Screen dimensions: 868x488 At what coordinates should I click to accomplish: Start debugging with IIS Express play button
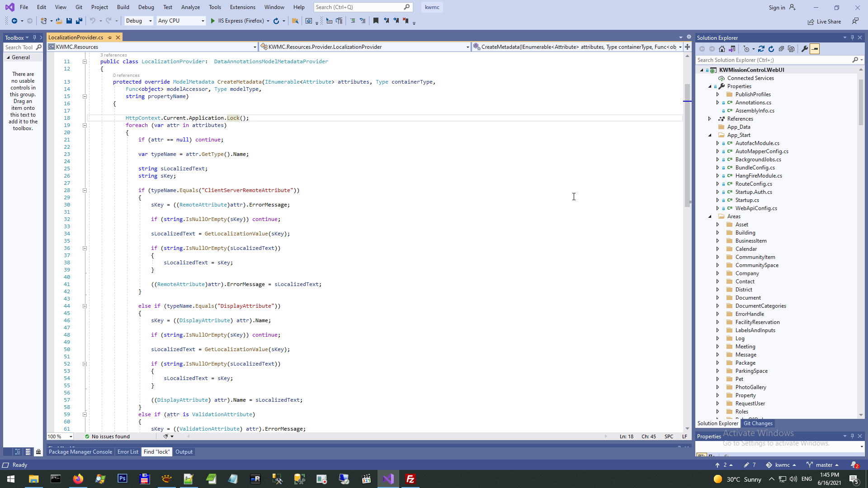click(x=213, y=21)
